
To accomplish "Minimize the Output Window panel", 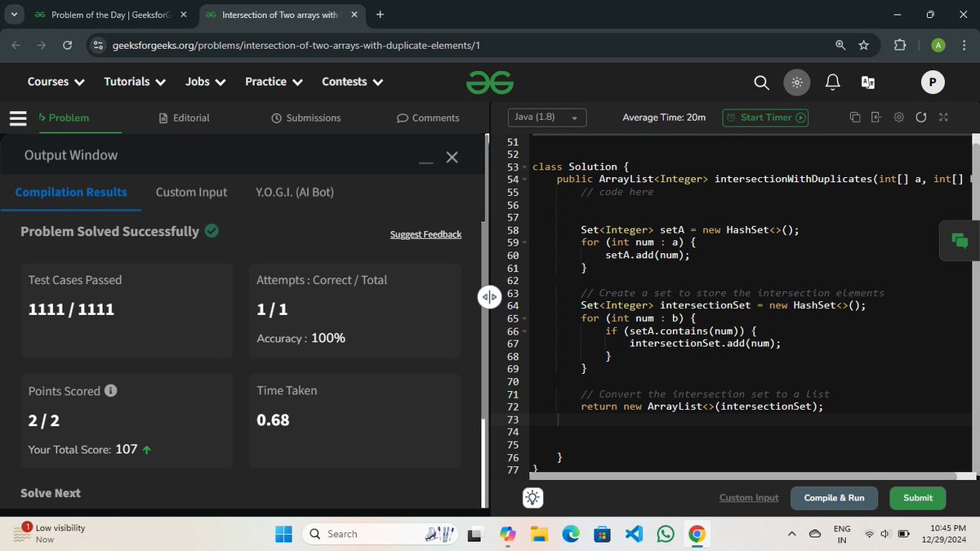I will click(425, 162).
